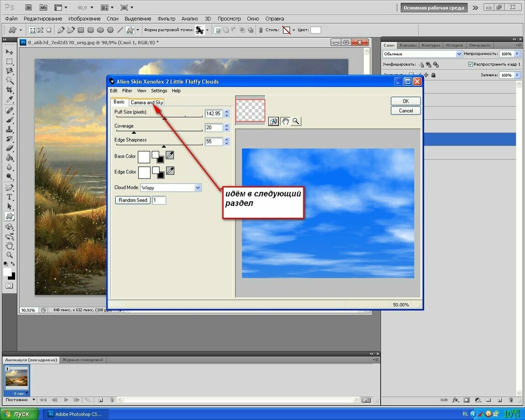Image resolution: width=525 pixels, height=420 pixels.
Task: Enable Shape layers mode in options bar
Action: pos(32,30)
